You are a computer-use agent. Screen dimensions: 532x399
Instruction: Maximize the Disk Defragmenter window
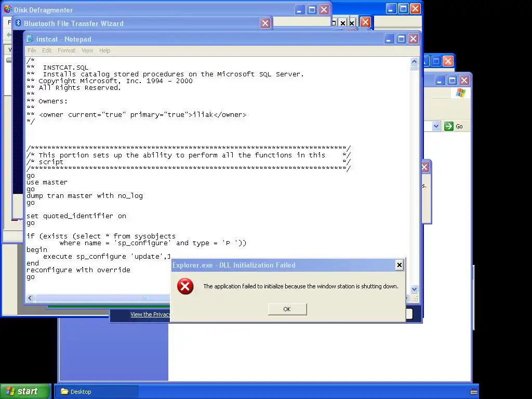click(x=312, y=9)
